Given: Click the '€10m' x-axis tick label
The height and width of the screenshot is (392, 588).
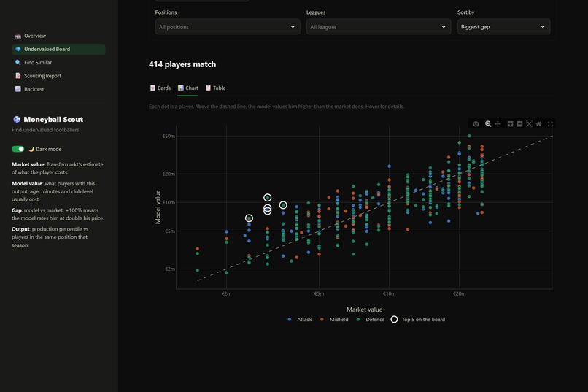Looking at the screenshot, I should [x=390, y=293].
